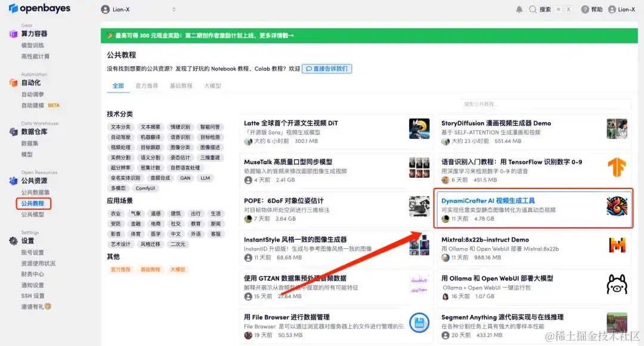Switch to the 大模型 tab
This screenshot has width=644, height=346.
tap(212, 85)
